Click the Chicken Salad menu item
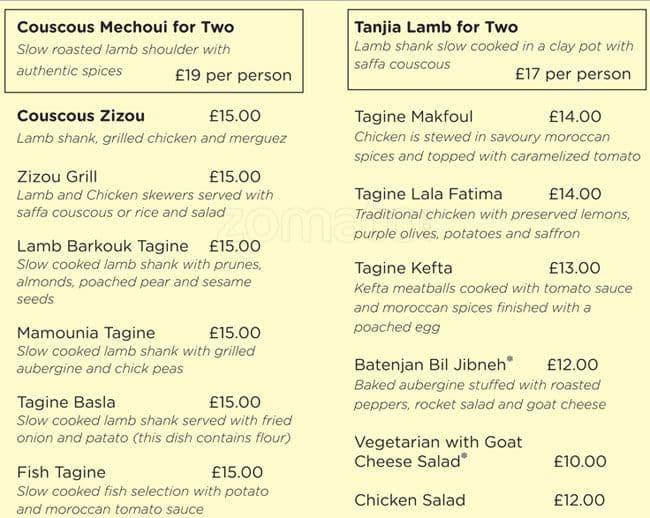Image resolution: width=650 pixels, height=518 pixels. pos(409,500)
